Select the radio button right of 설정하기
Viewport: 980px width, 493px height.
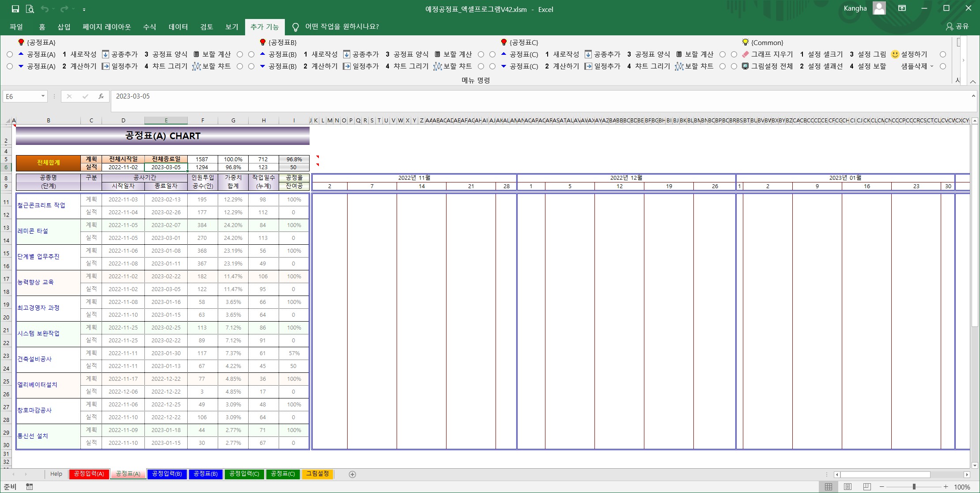943,54
